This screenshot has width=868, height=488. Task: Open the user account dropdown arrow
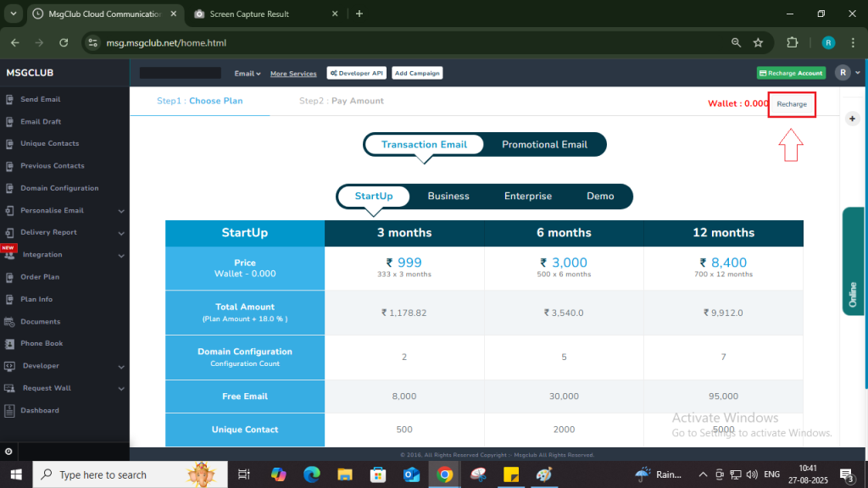pyautogui.click(x=858, y=73)
